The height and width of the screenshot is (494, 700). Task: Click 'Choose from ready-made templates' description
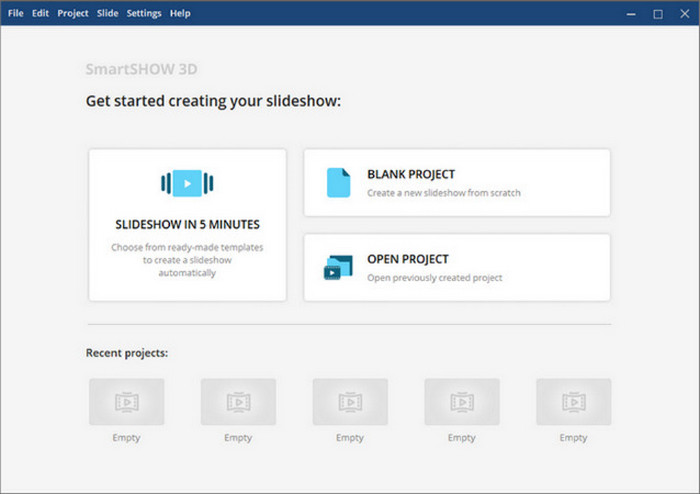click(x=187, y=260)
